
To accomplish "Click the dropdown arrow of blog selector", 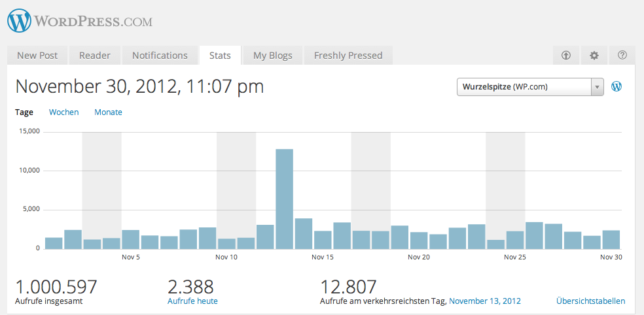I will [597, 87].
